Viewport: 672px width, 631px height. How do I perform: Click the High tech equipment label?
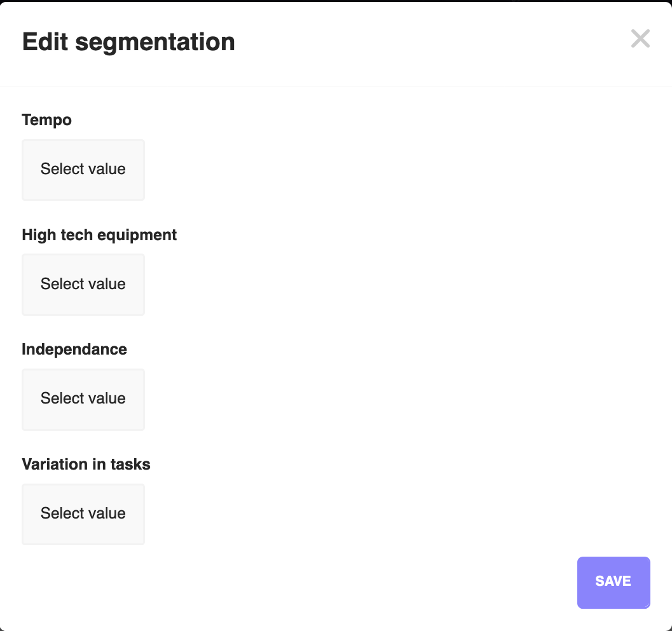[99, 235]
